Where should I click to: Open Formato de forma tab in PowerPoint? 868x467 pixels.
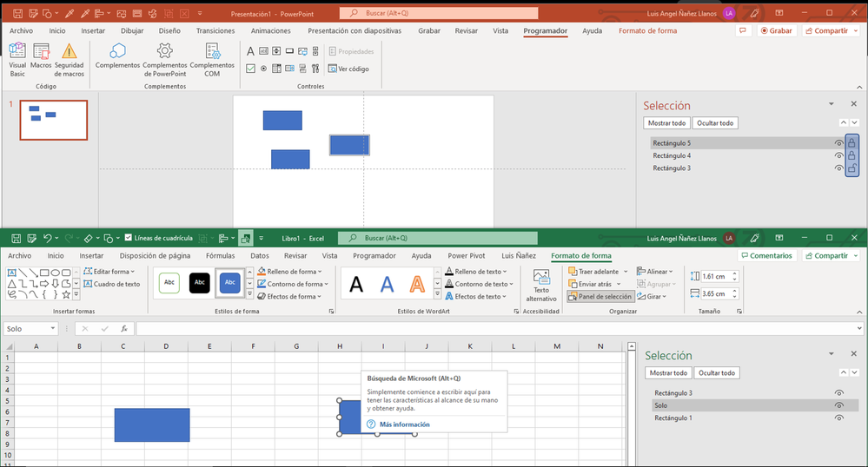coord(647,31)
